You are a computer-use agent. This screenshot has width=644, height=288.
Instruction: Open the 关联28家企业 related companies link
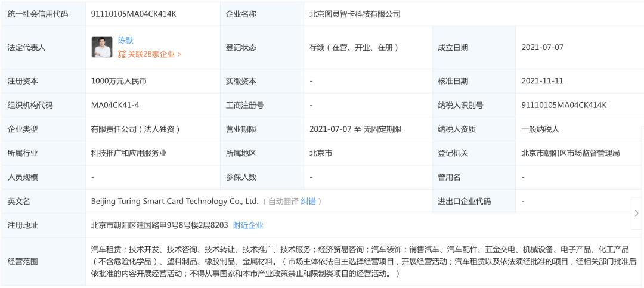point(154,54)
